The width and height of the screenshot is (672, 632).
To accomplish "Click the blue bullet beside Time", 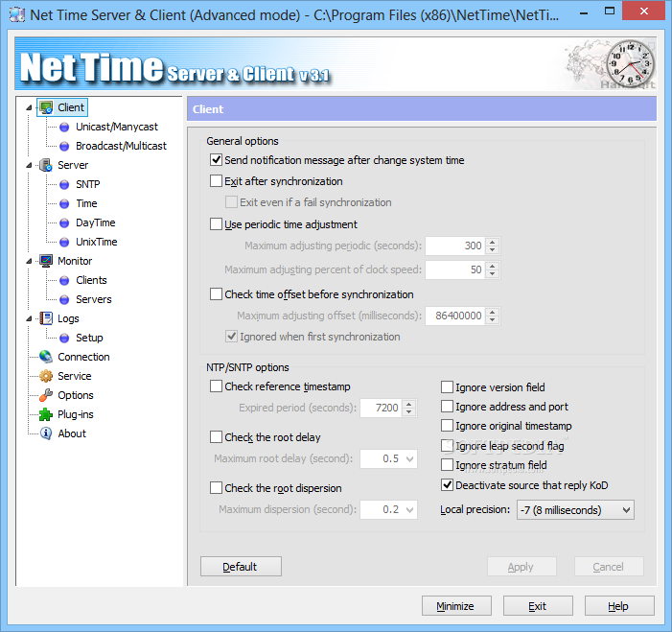I will pos(64,203).
